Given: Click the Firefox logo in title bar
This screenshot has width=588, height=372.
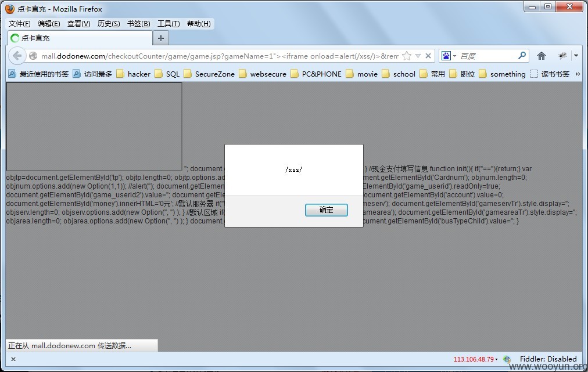Looking at the screenshot, I should coord(10,9).
